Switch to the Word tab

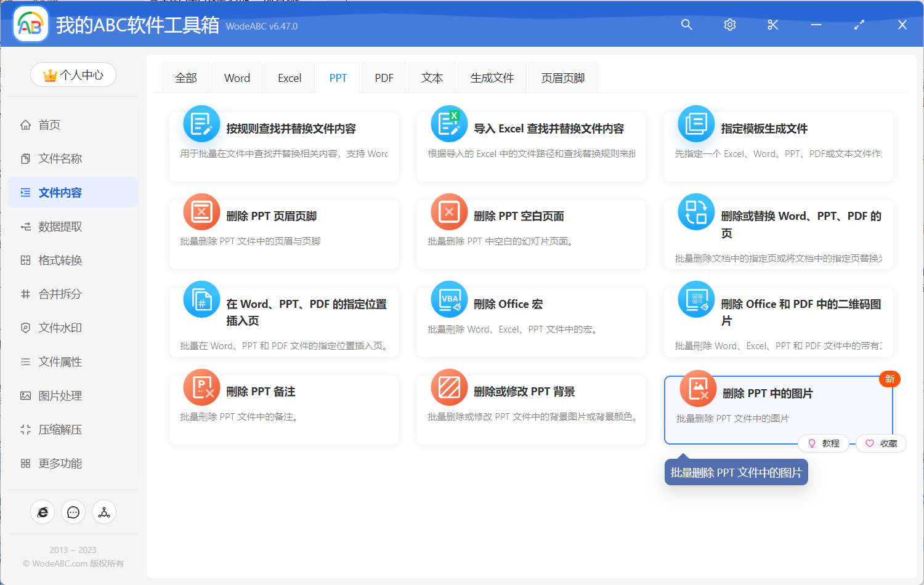tap(237, 78)
